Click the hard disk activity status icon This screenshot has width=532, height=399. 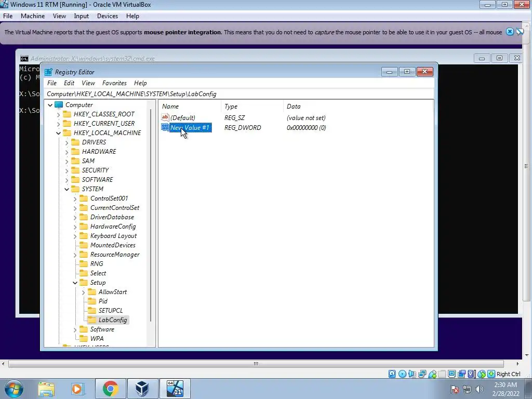tap(392, 374)
